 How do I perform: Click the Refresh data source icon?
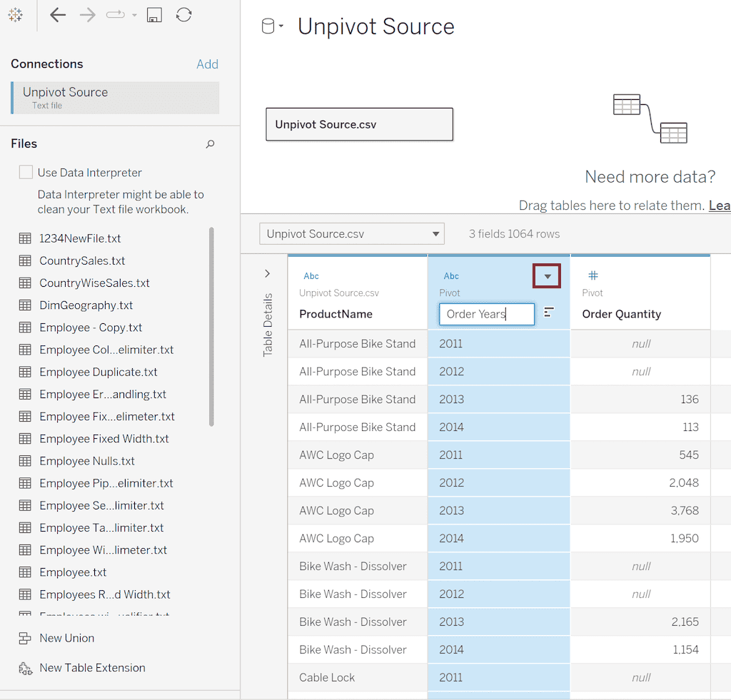[x=183, y=15]
